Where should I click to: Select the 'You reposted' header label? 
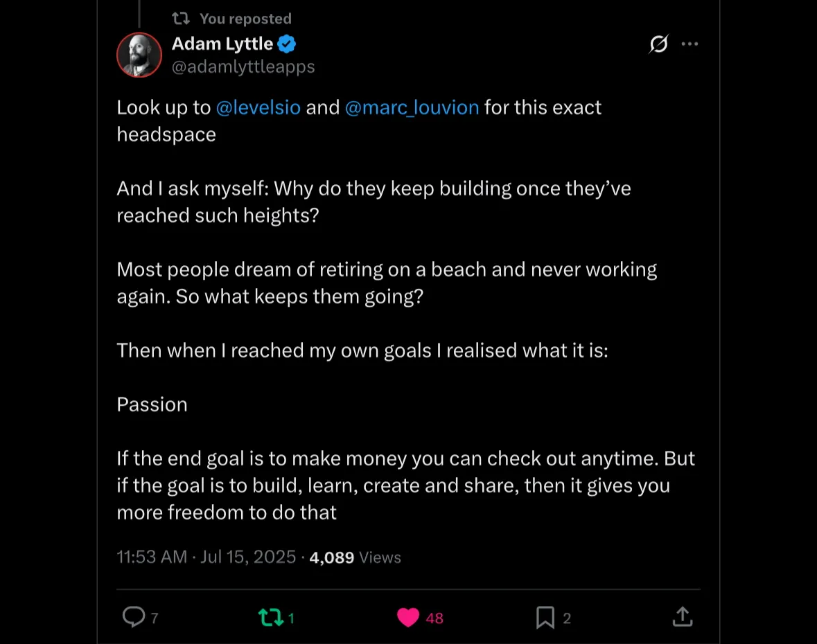point(245,18)
